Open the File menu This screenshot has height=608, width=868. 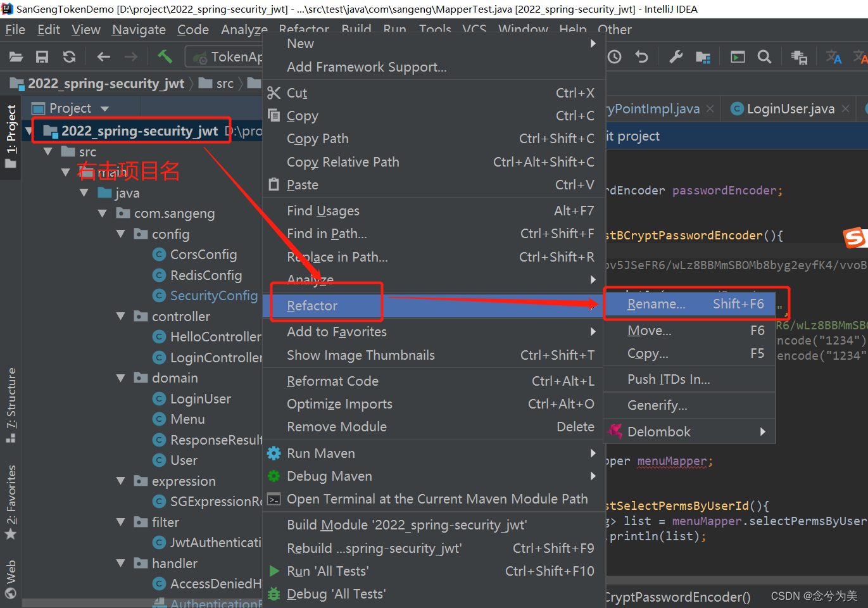coord(15,30)
